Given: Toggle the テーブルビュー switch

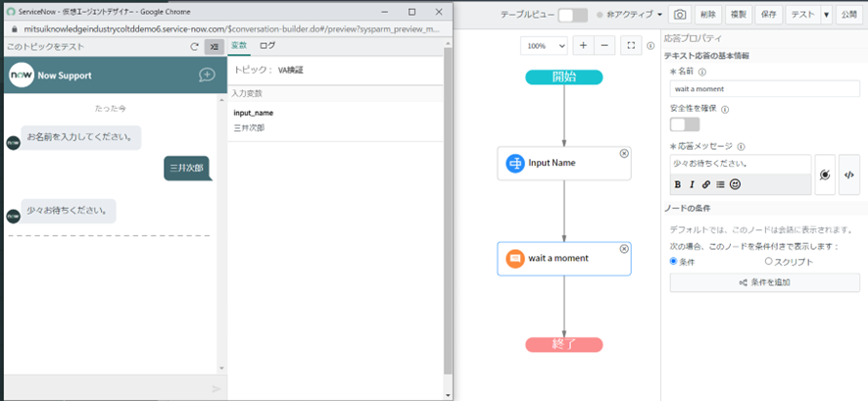Looking at the screenshot, I should pos(573,15).
